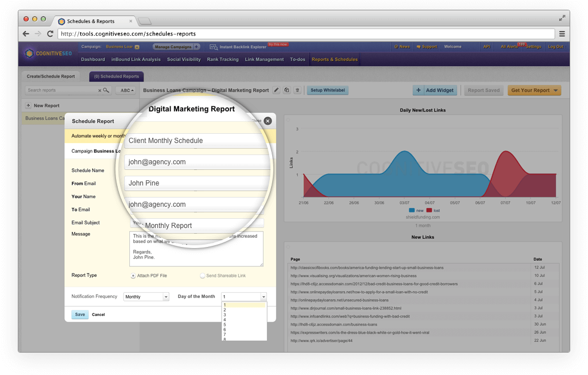Focus the Search reports field
This screenshot has width=588, height=375.
[x=61, y=90]
